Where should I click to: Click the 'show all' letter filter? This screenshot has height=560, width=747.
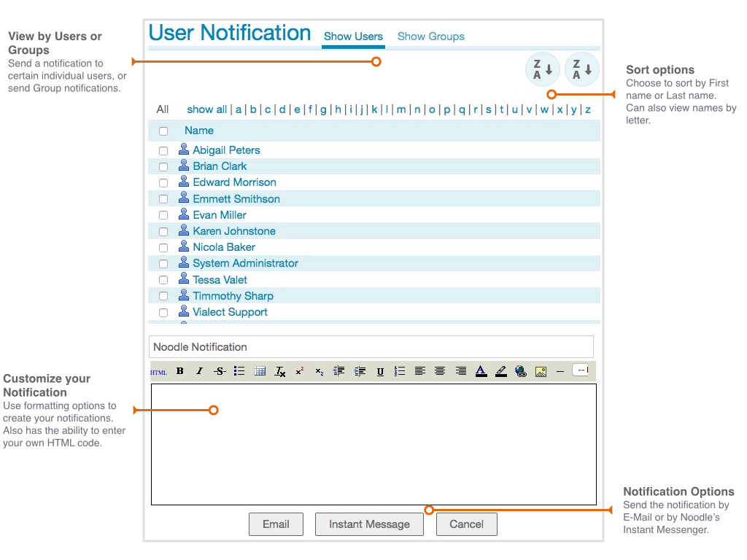tap(206, 109)
